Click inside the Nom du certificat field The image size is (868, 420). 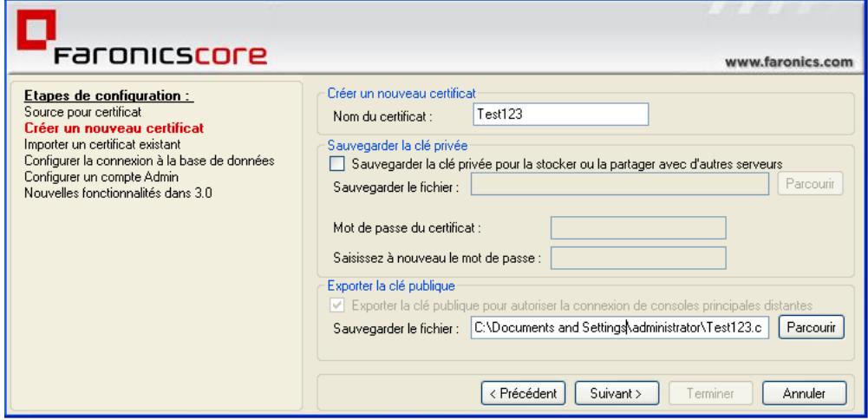[561, 115]
